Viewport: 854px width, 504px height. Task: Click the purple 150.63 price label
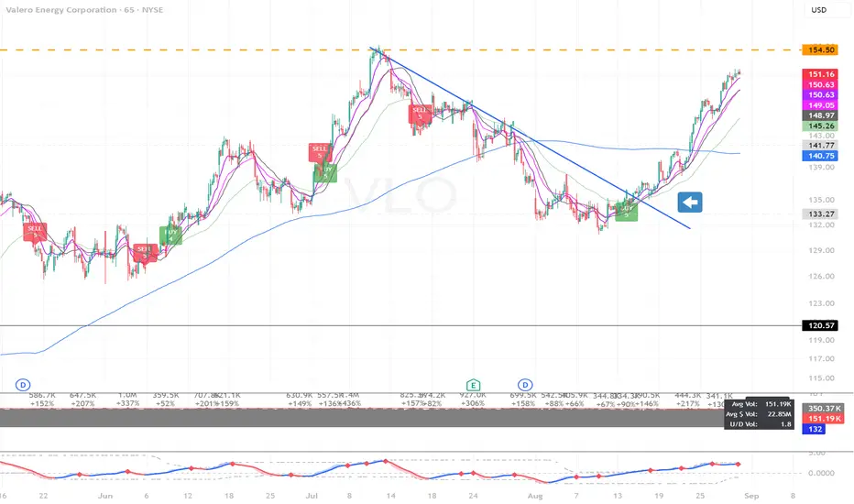pyautogui.click(x=821, y=94)
